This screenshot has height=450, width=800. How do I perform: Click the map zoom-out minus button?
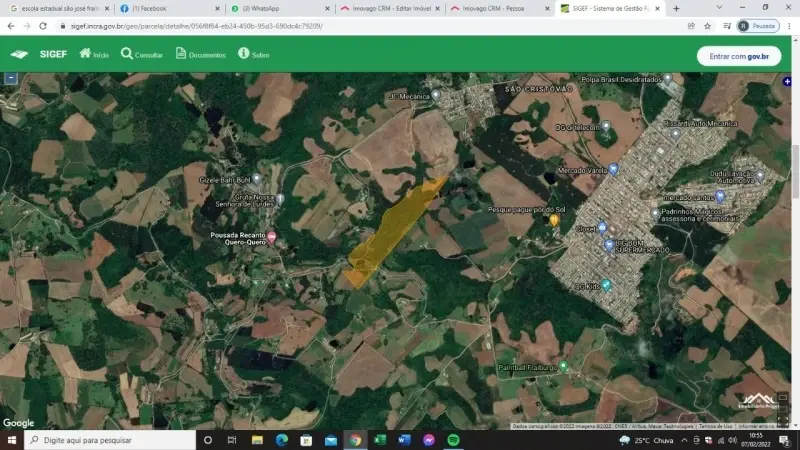(11, 77)
